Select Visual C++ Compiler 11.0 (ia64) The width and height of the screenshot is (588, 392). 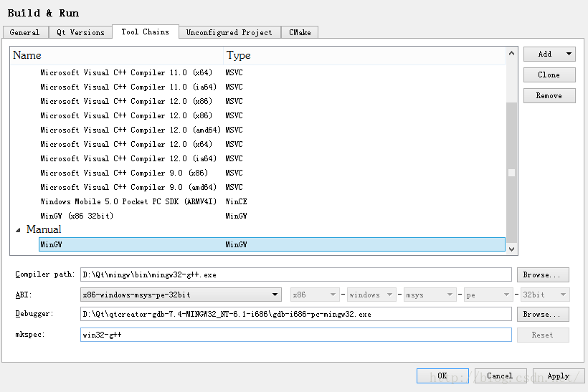pos(272,87)
